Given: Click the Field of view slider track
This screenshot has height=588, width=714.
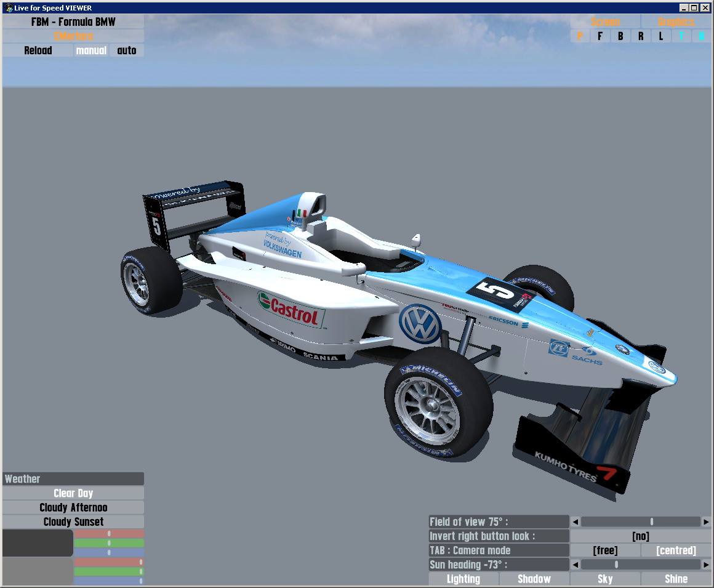Looking at the screenshot, I should (x=641, y=522).
